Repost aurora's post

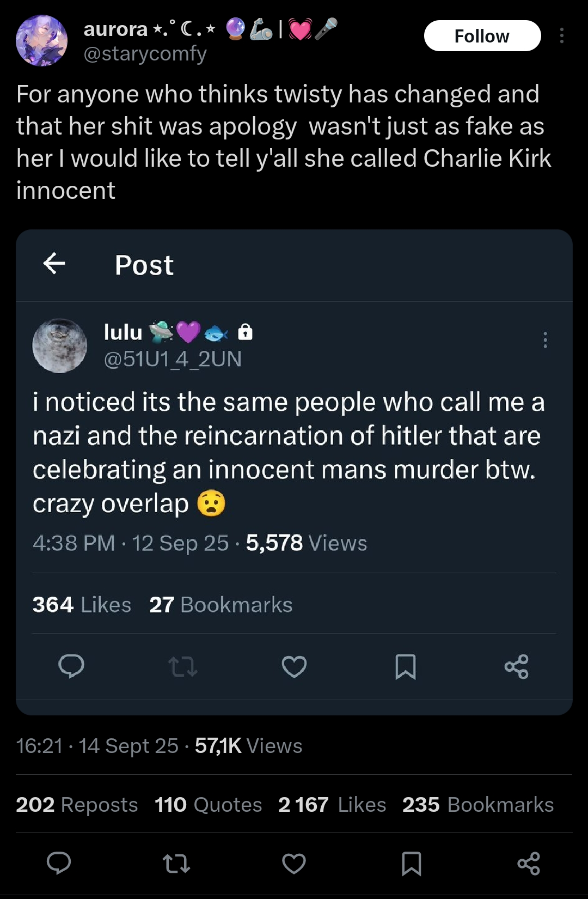177,864
